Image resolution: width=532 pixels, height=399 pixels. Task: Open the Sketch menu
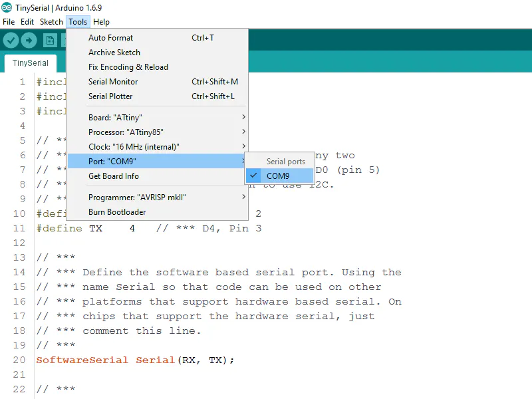coord(51,22)
